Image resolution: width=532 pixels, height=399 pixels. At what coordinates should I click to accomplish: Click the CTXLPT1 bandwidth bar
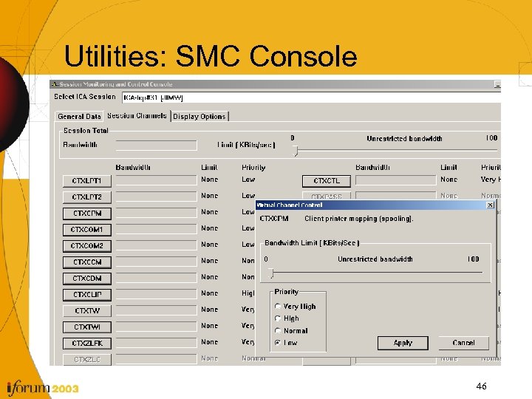[156, 180]
